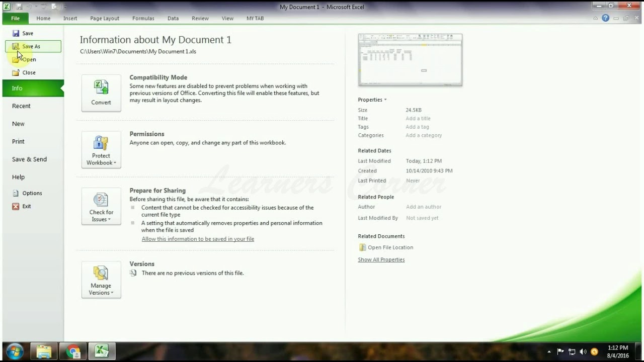Switch to the View tab
The image size is (644, 362).
[227, 18]
